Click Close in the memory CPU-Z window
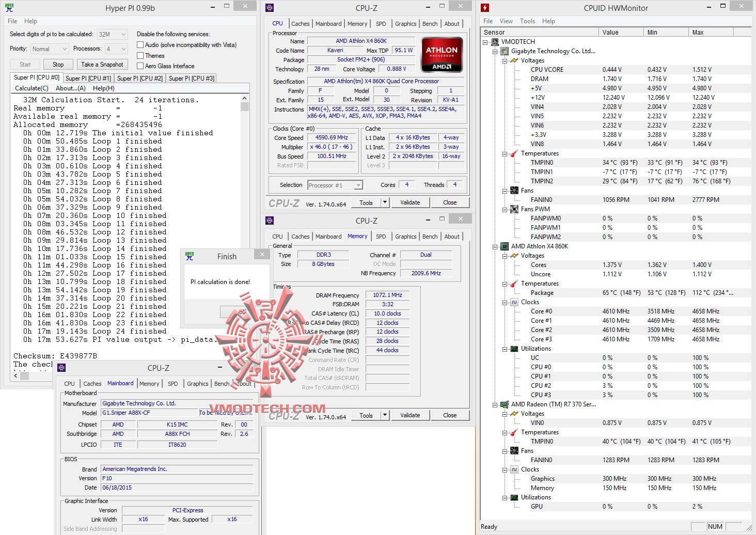 click(450, 415)
